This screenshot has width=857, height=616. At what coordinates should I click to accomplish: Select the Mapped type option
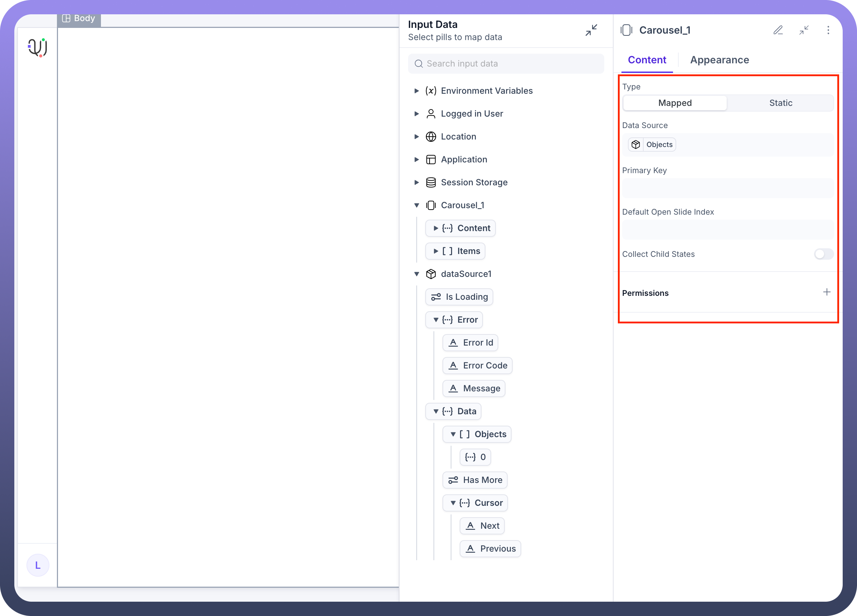(x=674, y=103)
